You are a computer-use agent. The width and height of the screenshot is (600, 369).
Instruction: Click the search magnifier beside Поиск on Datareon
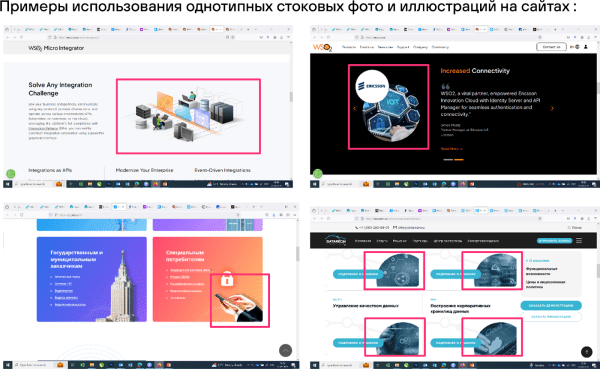(x=569, y=227)
